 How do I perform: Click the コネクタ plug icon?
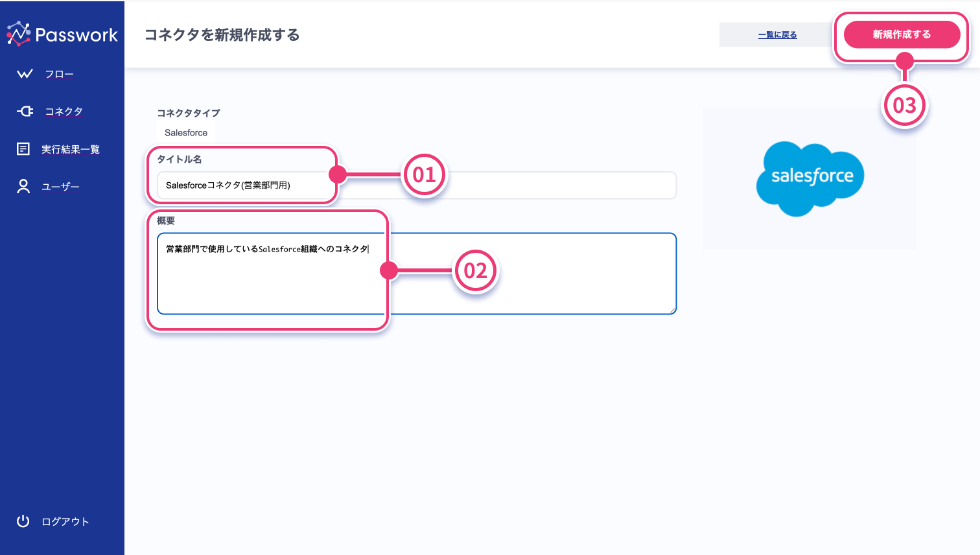25,112
